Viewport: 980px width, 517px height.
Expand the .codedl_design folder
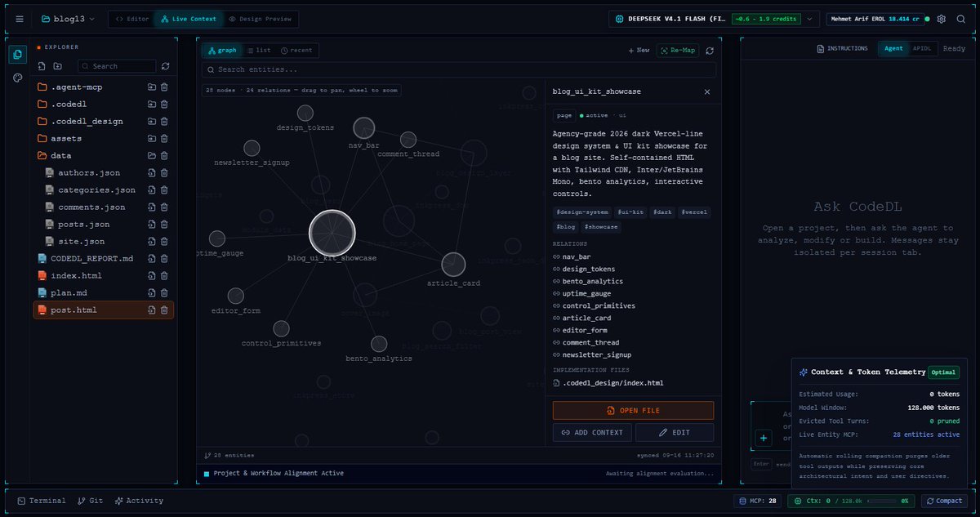pos(87,121)
